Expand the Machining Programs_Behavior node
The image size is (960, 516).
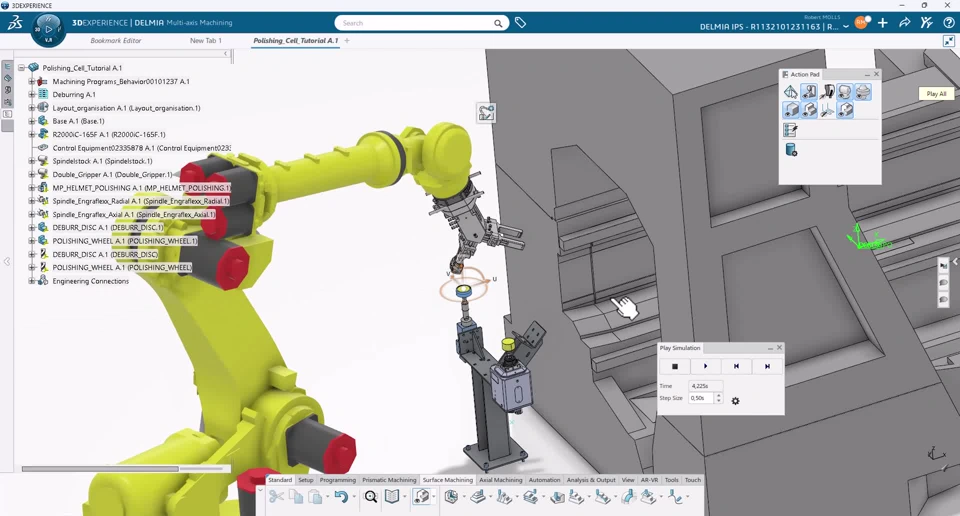click(x=32, y=81)
